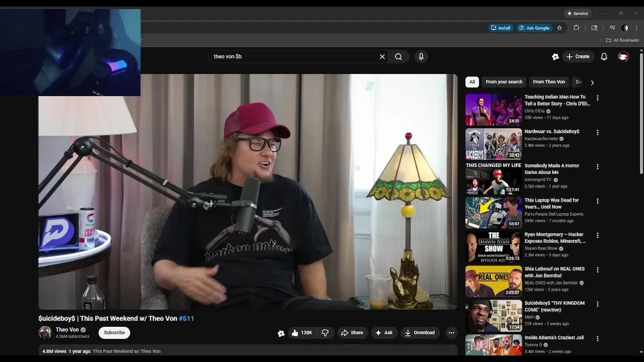Open menu for Ryan Montgomery Hacker video
The height and width of the screenshot is (362, 644).
point(598,235)
